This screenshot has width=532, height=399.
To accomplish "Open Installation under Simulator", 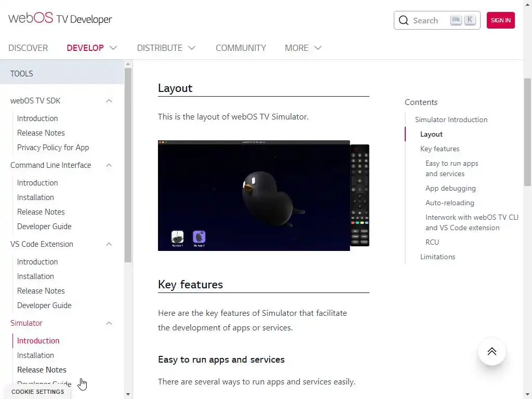I will coord(35,355).
